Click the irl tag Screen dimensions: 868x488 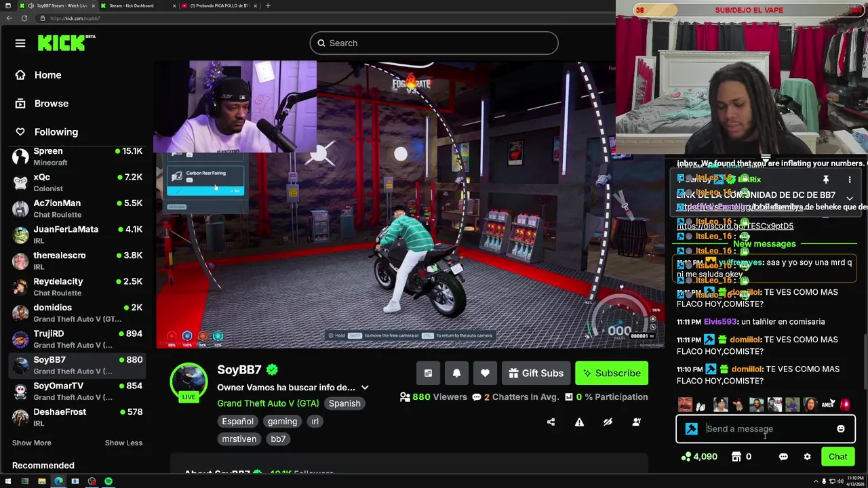click(315, 422)
